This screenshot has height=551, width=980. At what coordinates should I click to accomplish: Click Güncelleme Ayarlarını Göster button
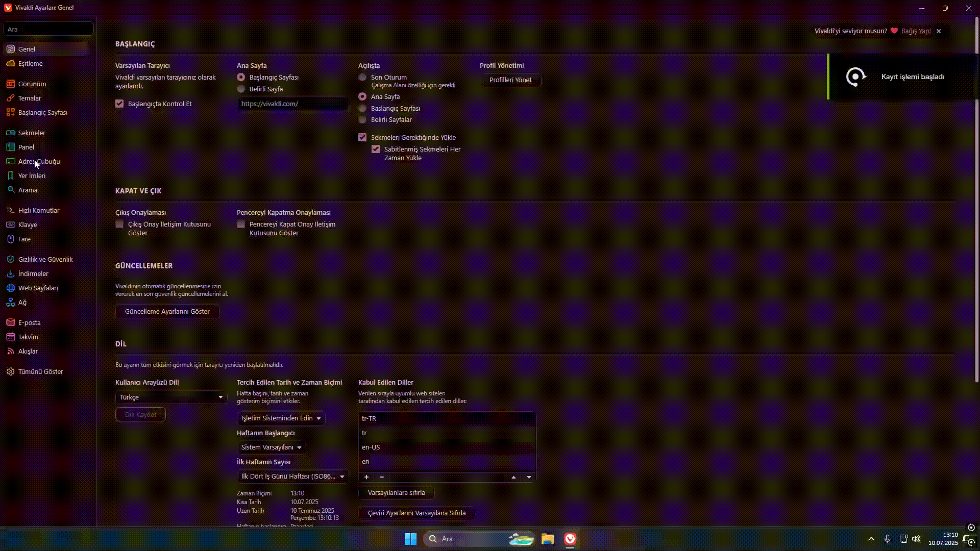167,312
